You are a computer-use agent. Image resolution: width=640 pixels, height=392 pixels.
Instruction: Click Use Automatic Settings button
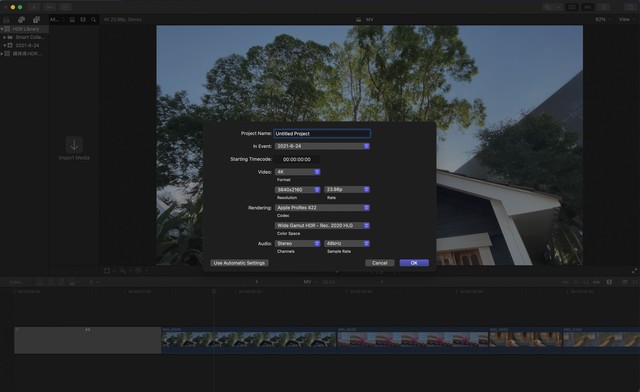(x=239, y=263)
